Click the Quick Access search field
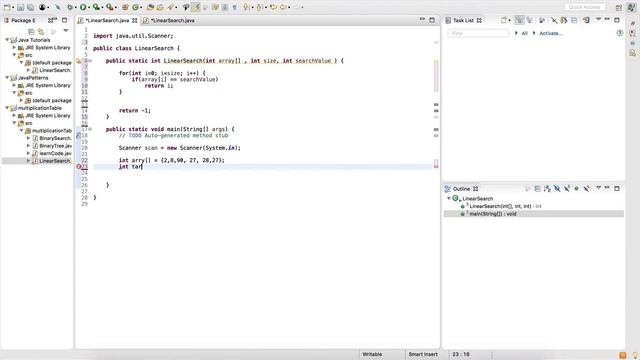 584,7
